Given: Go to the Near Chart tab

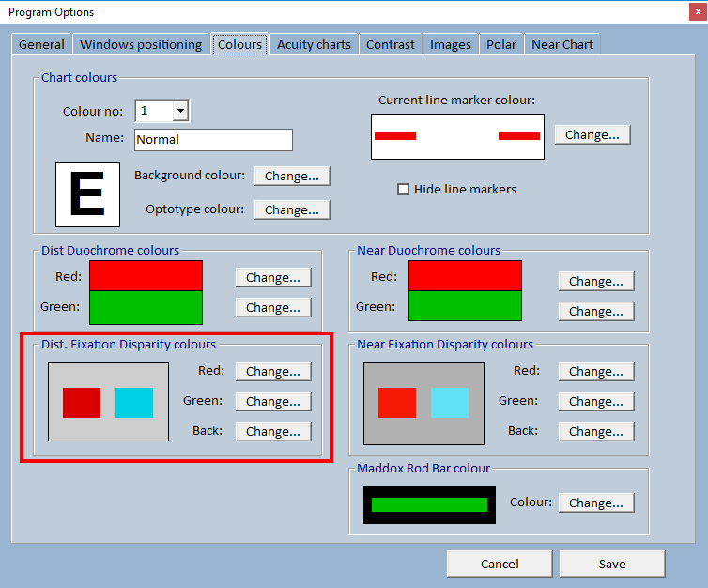Looking at the screenshot, I should click(562, 45).
